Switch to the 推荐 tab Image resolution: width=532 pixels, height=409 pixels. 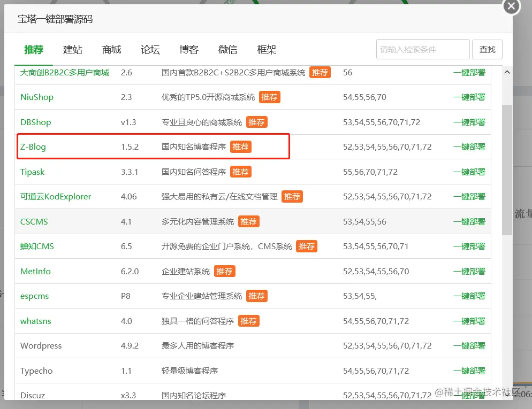click(x=34, y=50)
